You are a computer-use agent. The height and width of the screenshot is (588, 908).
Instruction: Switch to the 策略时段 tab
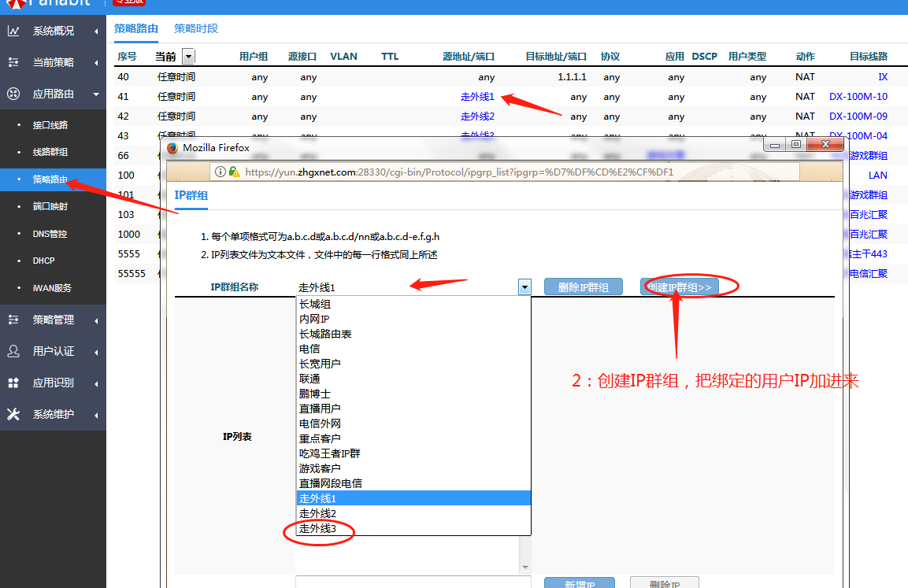pos(196,28)
